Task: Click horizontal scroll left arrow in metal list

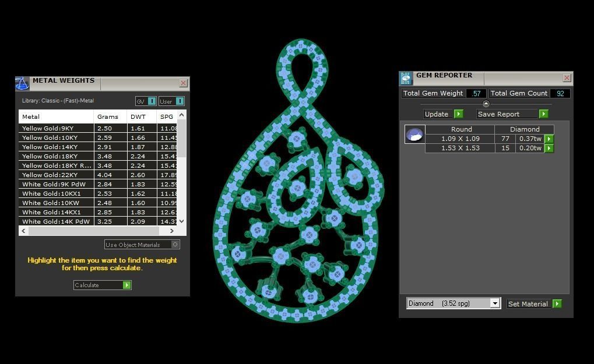Action: 23,231
